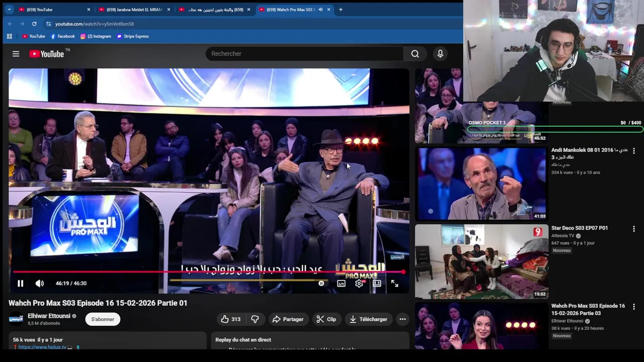Click 'Wahch Pro Max S03 Episode 16 Partie 03' title
Screen dimensions: 644x362
click(588, 309)
